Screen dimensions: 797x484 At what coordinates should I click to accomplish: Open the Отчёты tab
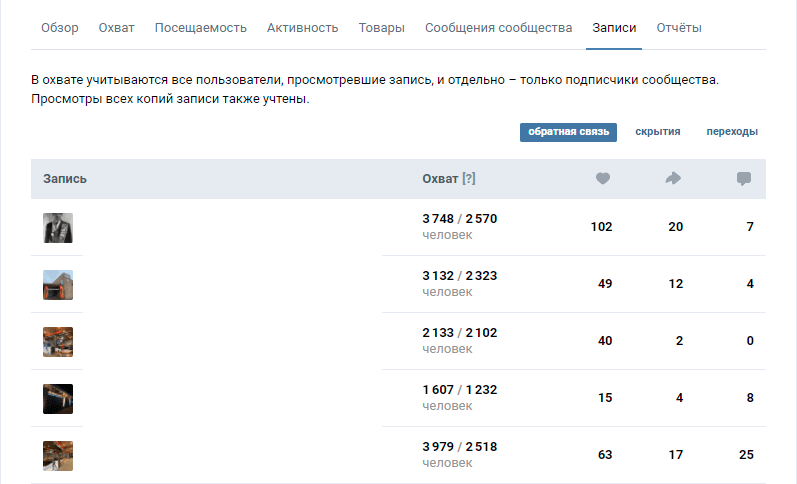pos(679,28)
